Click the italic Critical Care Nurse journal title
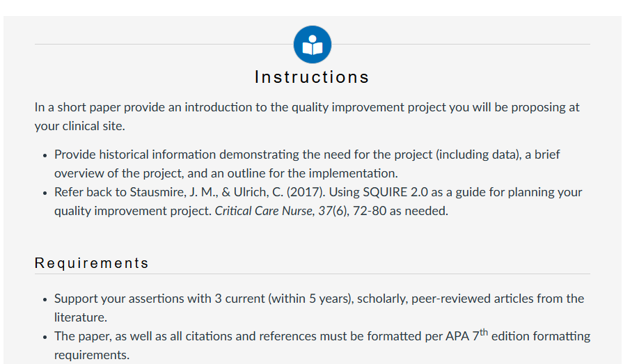This screenshot has height=364, width=623. pos(263,211)
